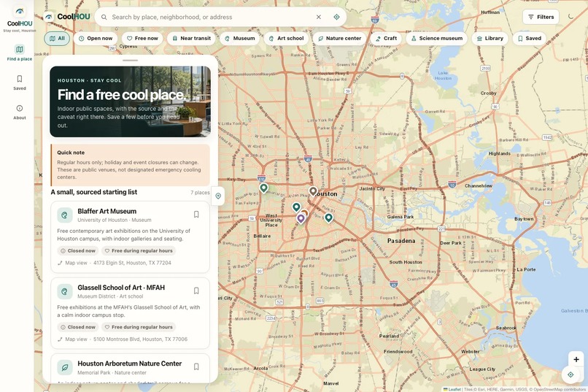The image size is (588, 392).
Task: Grab the panel handle at the list top
Action: tap(130, 61)
